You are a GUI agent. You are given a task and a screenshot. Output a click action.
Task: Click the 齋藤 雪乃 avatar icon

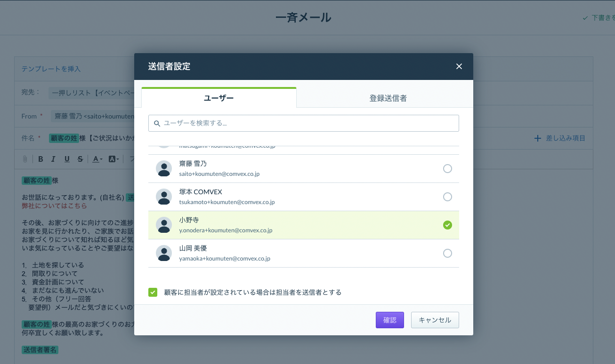[x=164, y=168]
